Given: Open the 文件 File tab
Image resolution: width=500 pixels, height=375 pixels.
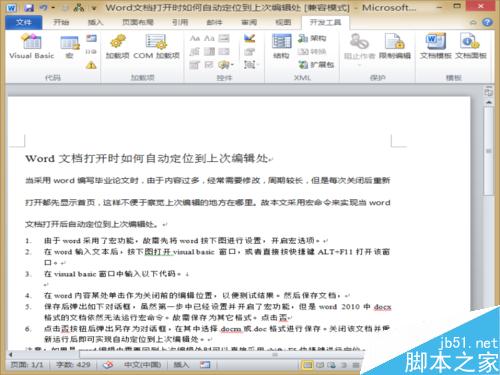Looking at the screenshot, I should [x=23, y=22].
